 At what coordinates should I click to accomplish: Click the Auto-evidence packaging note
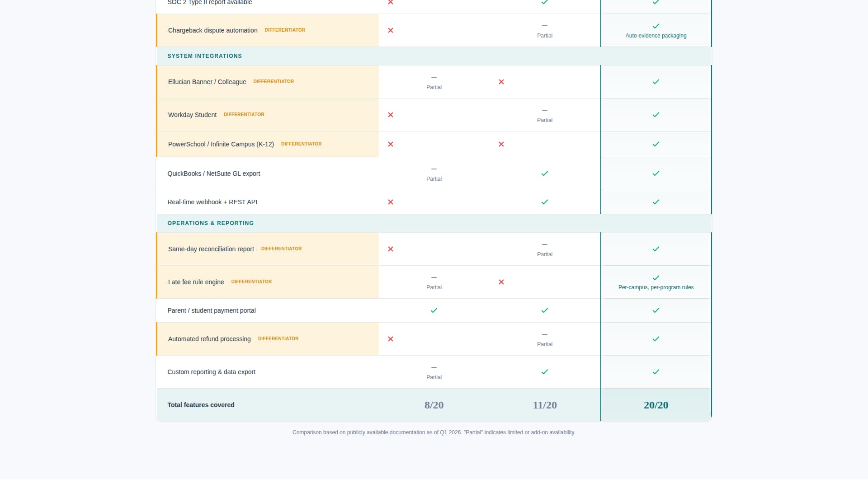(x=656, y=36)
